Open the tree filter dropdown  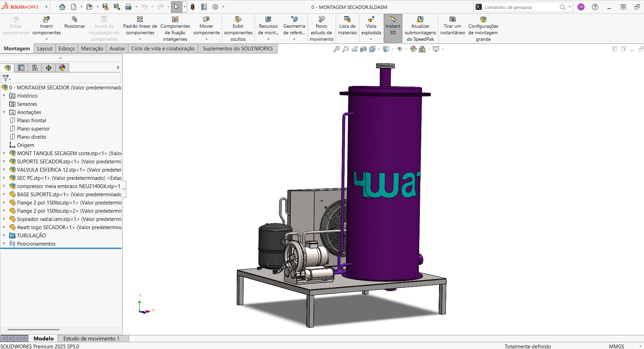pyautogui.click(x=7, y=78)
